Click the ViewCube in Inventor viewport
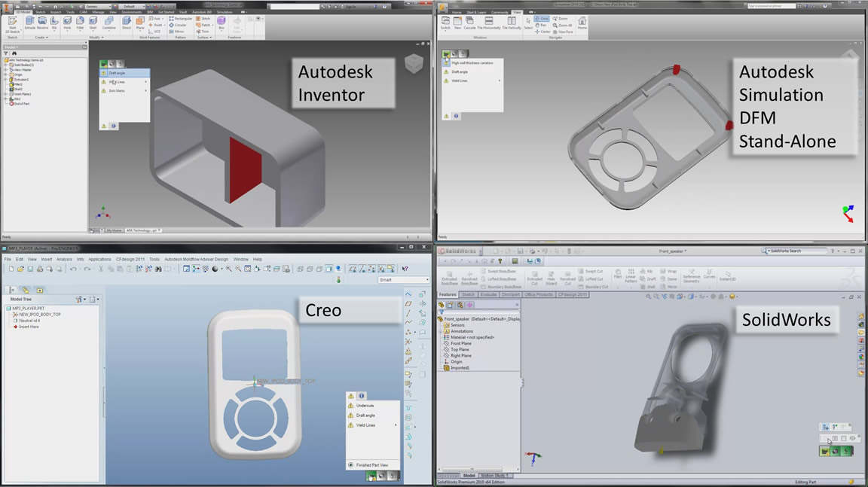Image resolution: width=868 pixels, height=487 pixels. pos(414,64)
